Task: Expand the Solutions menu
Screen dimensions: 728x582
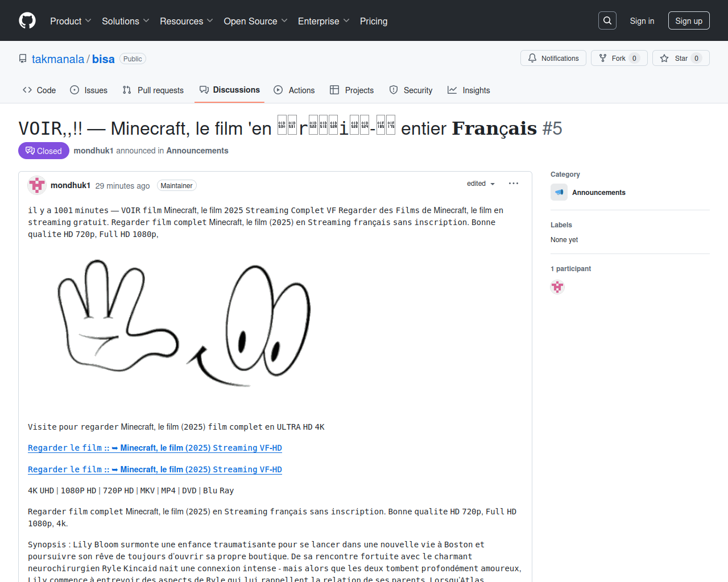Action: [126, 21]
